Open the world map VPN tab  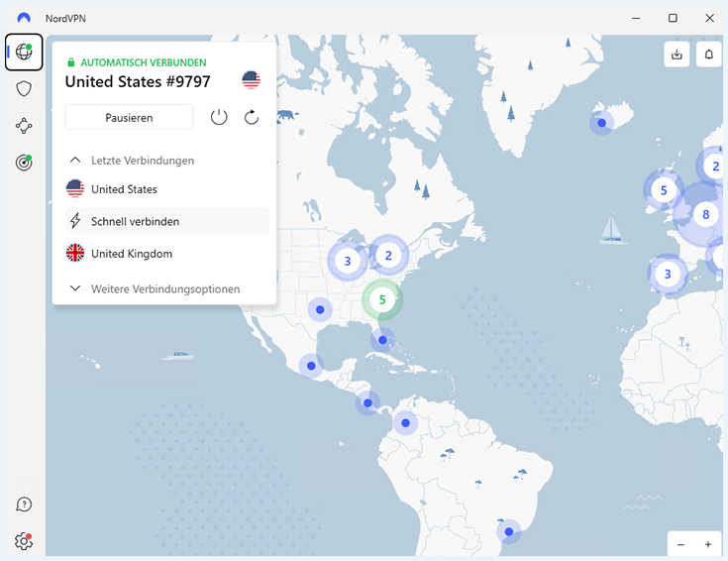pyautogui.click(x=24, y=52)
